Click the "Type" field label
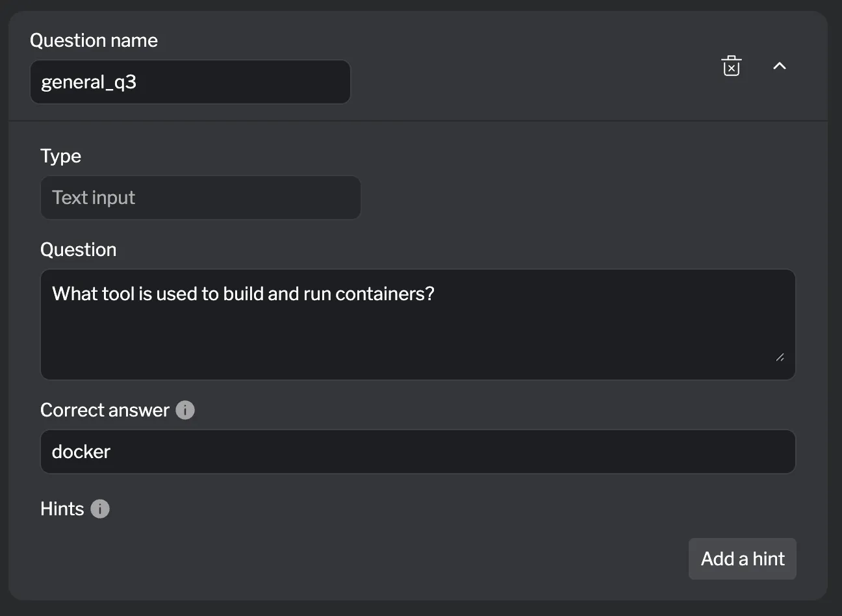The width and height of the screenshot is (842, 616). pyautogui.click(x=60, y=156)
